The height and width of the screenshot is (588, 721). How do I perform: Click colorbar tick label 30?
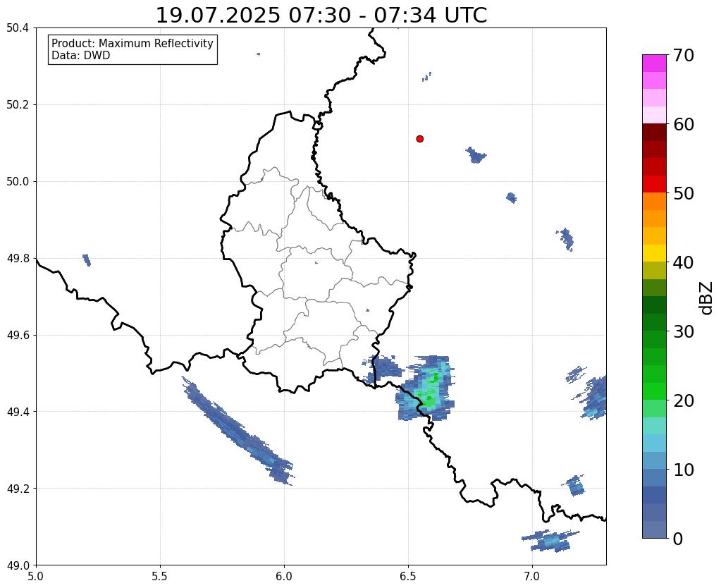click(x=684, y=331)
